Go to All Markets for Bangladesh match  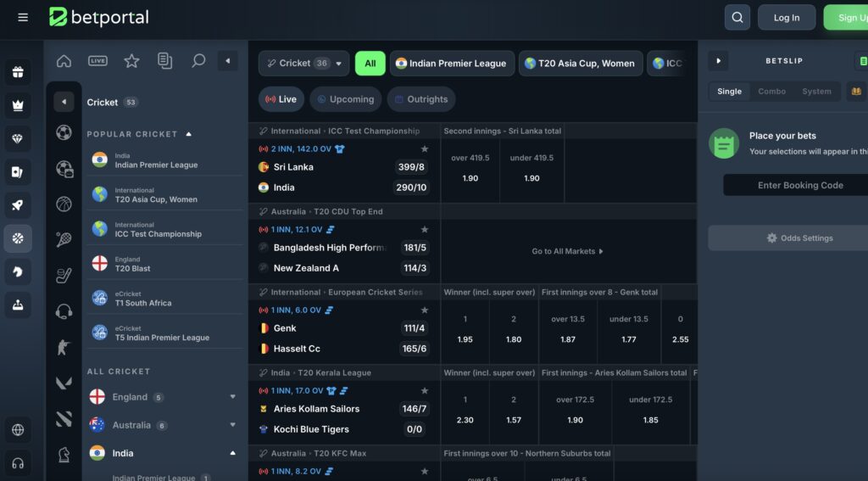point(567,251)
